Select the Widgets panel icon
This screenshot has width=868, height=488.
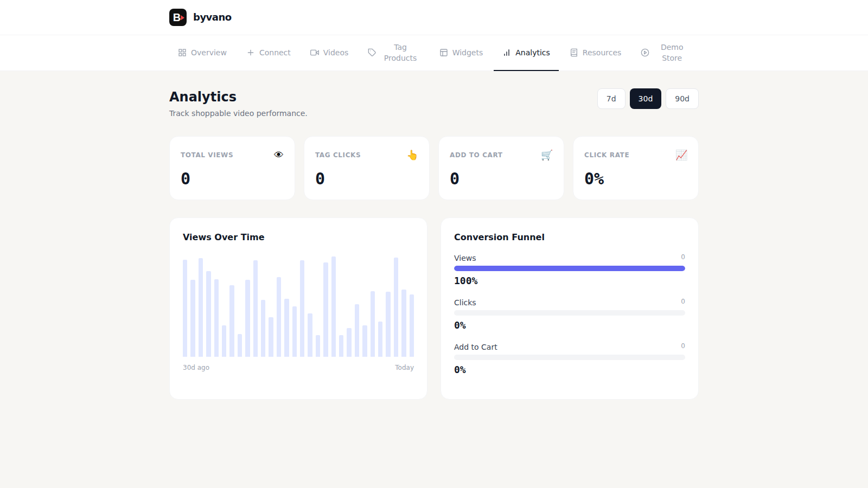point(444,52)
